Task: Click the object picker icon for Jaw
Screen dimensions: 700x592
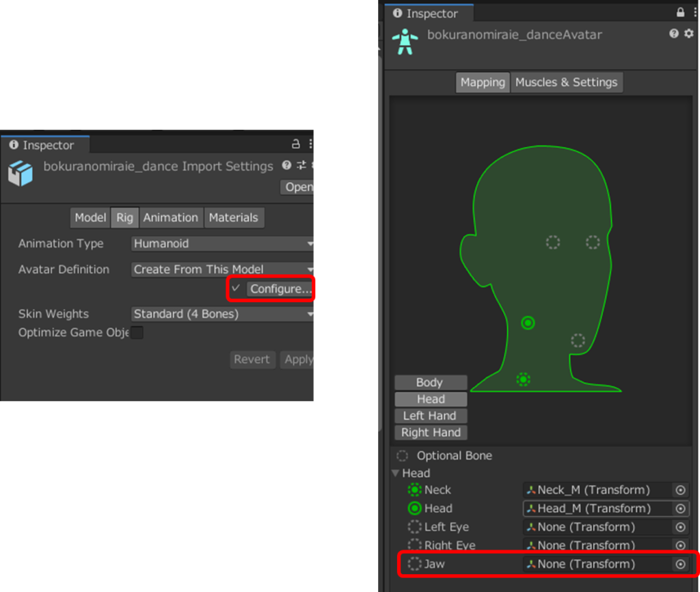Action: (680, 564)
